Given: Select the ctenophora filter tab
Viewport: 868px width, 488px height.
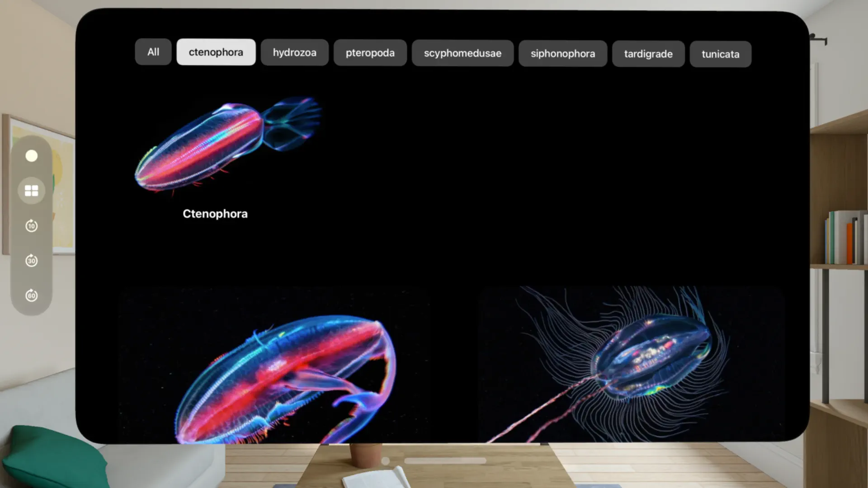Looking at the screenshot, I should click(x=216, y=52).
